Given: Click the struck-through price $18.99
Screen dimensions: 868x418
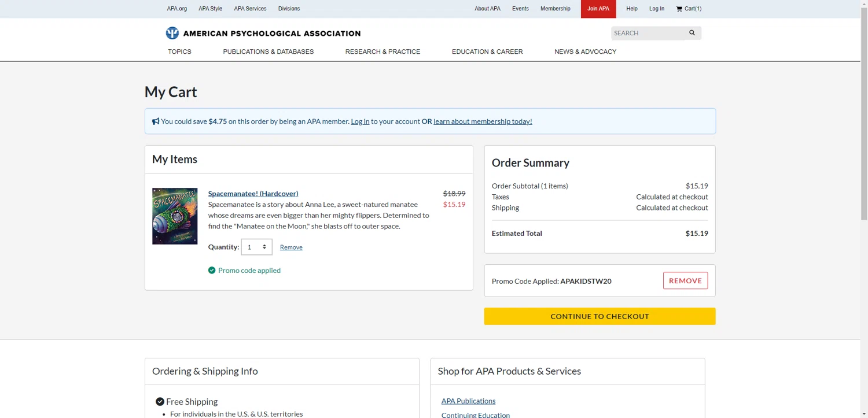Looking at the screenshot, I should [454, 194].
